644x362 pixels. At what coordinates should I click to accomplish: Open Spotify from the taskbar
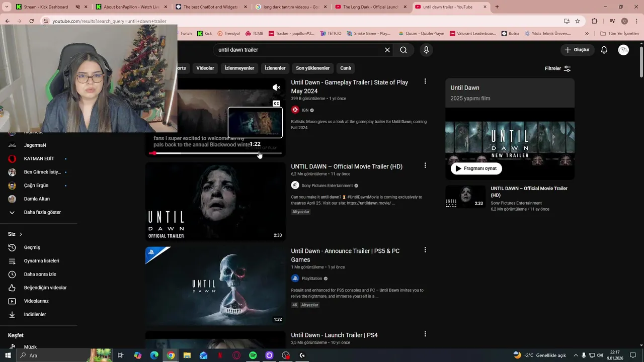(x=253, y=355)
